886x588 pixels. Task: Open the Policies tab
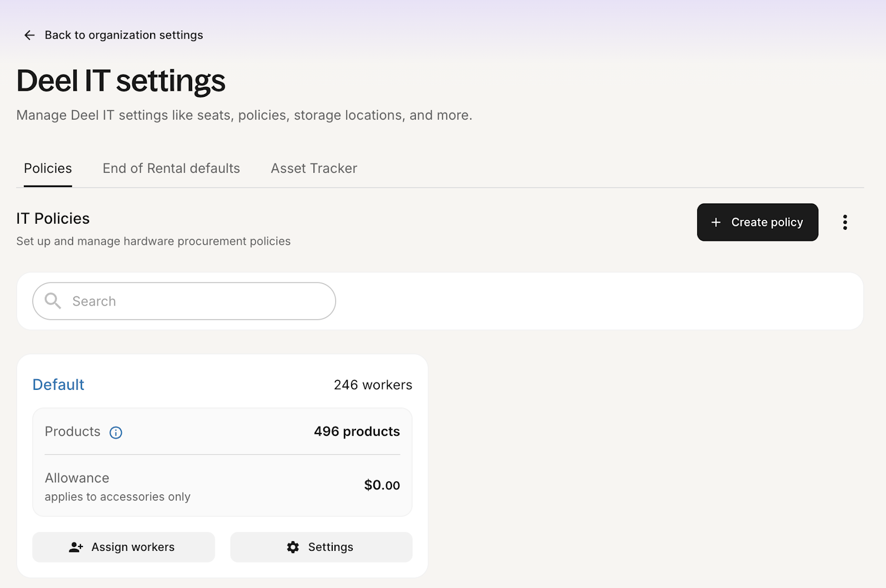(x=48, y=168)
